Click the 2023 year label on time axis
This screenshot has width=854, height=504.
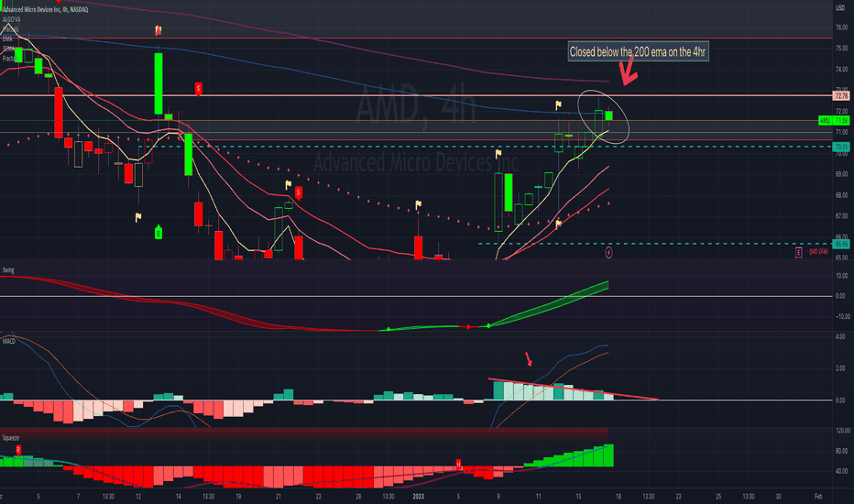[x=418, y=497]
